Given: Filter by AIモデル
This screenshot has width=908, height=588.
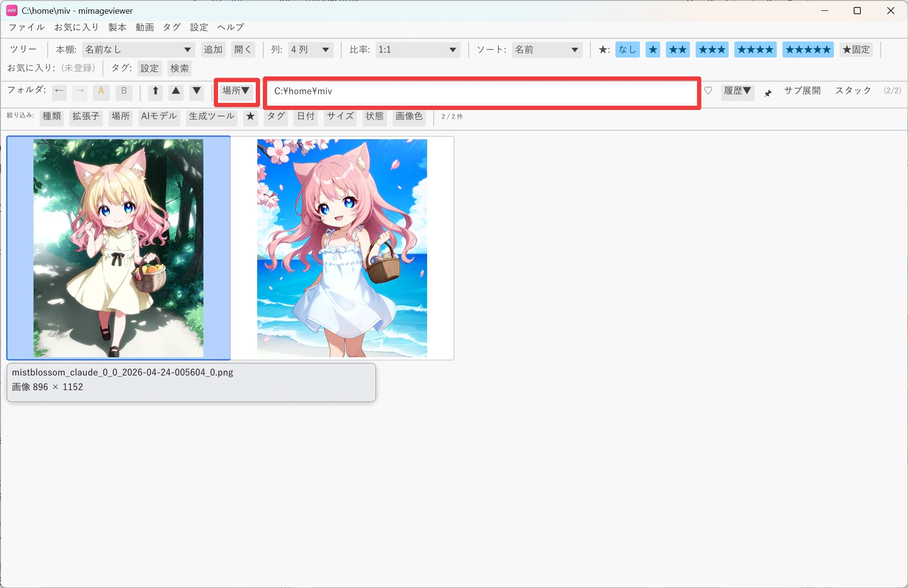Looking at the screenshot, I should (x=159, y=117).
